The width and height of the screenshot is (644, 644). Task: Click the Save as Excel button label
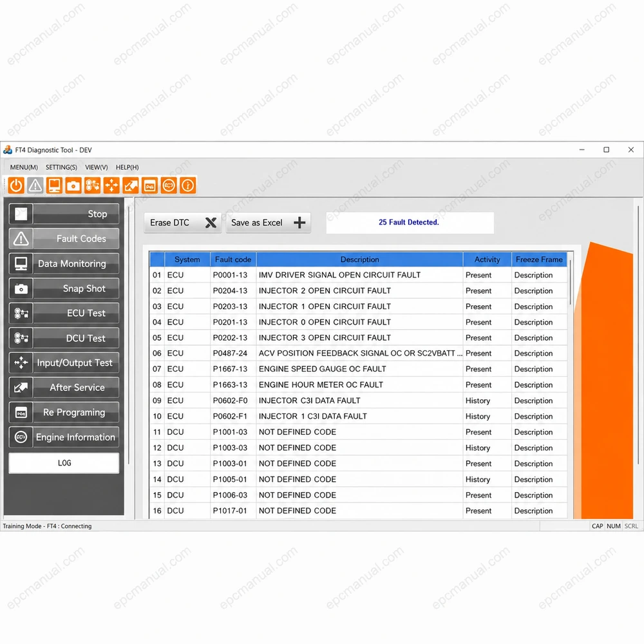click(x=257, y=223)
